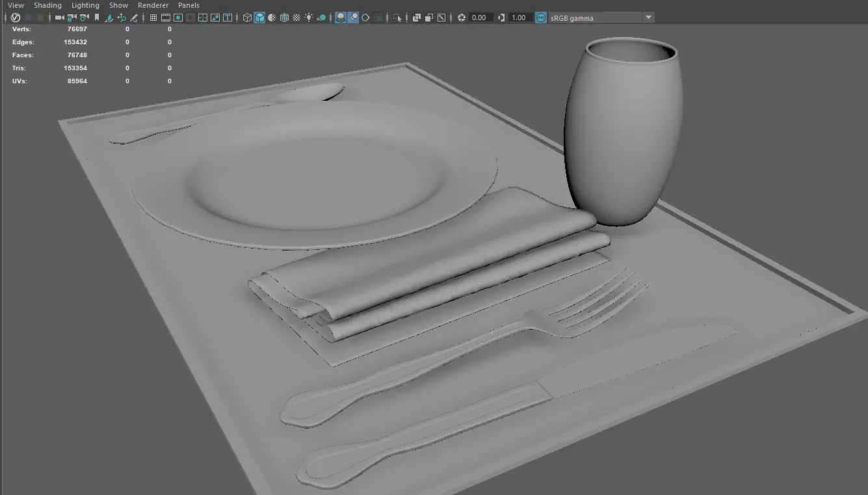Toggle Screen Space Ambient Occlusion icon
Image resolution: width=868 pixels, height=495 pixels.
tap(339, 18)
